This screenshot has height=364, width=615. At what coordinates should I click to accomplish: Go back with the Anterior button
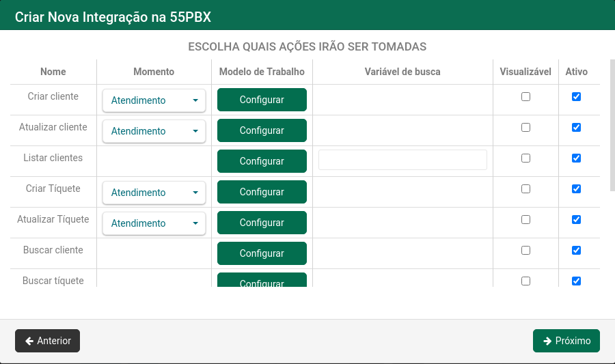(47, 341)
